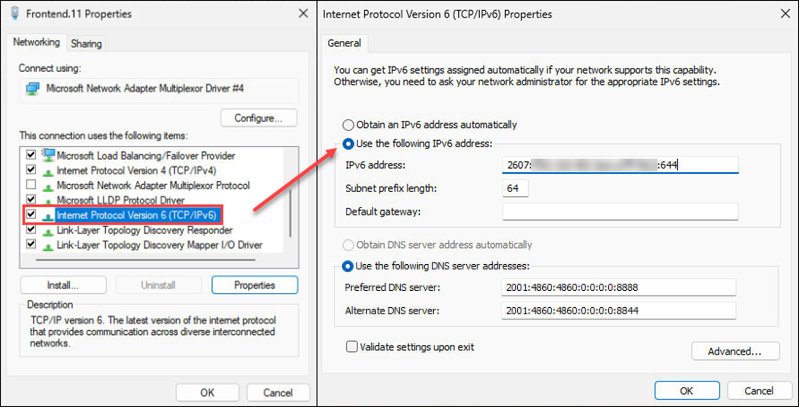Uncheck Internet Protocol Version 4 checkbox
This screenshot has height=407, width=799.
[31, 169]
